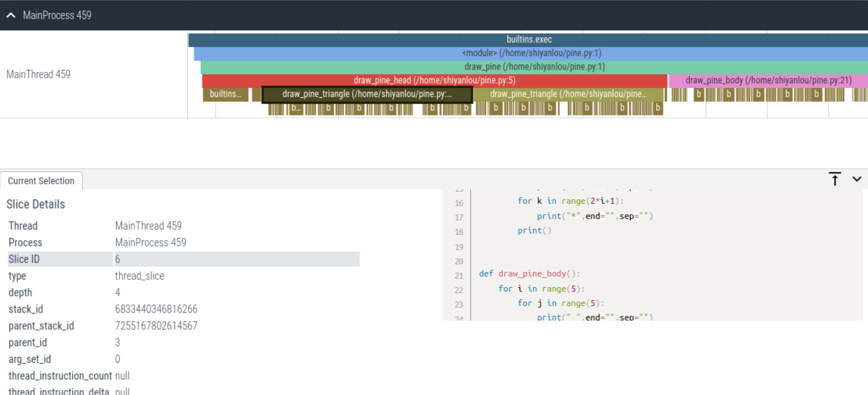Select the red draw_pine_head slice
Image resolution: width=868 pixels, height=395 pixels.
click(434, 81)
